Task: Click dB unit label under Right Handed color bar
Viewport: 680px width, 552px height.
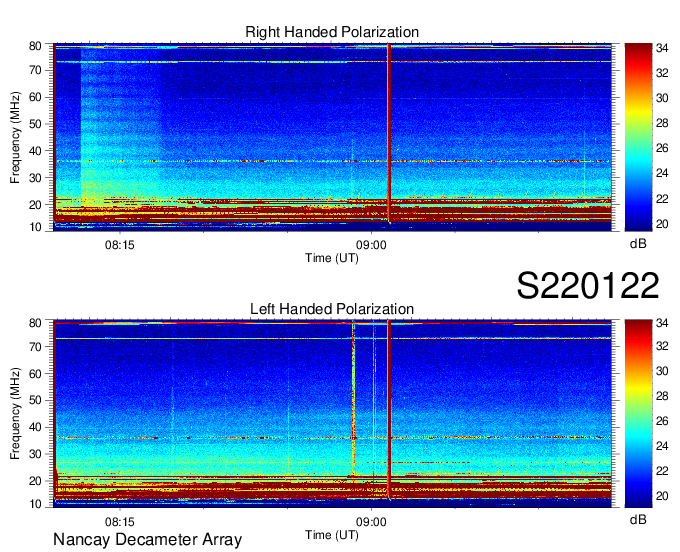Action: click(638, 244)
